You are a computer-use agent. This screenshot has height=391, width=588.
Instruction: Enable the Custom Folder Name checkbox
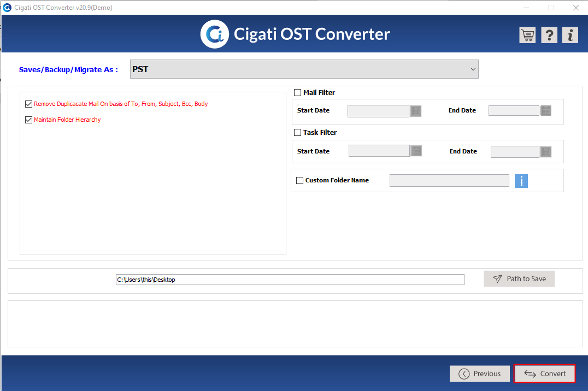299,180
